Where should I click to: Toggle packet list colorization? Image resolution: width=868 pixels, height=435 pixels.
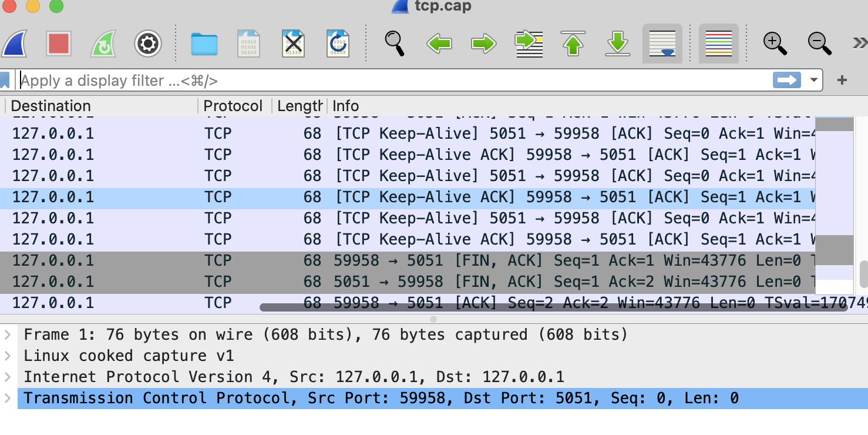[x=718, y=43]
